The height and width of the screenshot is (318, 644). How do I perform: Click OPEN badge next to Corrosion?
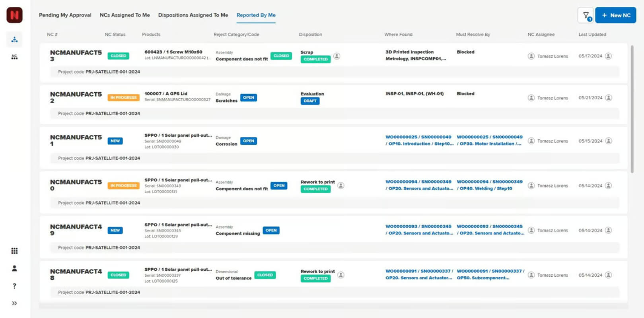(249, 141)
